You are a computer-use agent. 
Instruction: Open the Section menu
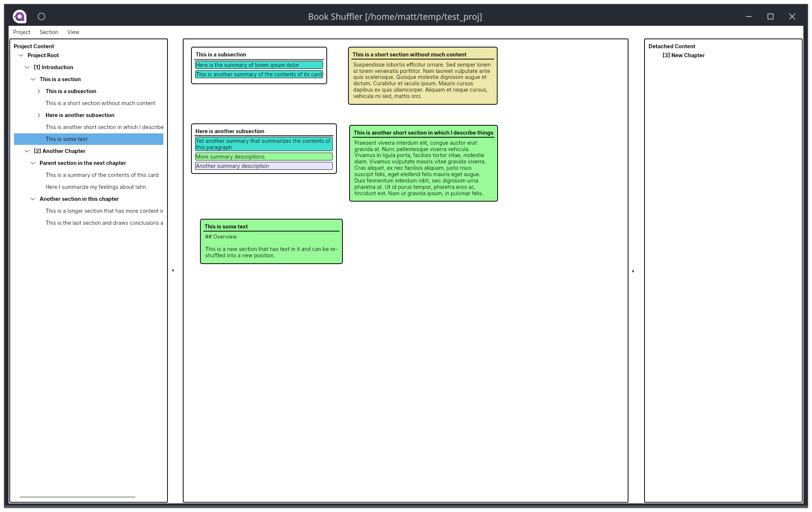pyautogui.click(x=49, y=32)
